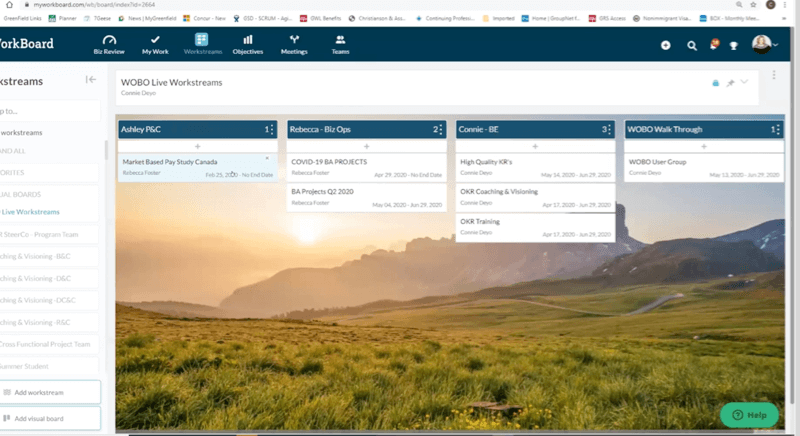Open OKR Training card
The image size is (800, 436).
535,227
